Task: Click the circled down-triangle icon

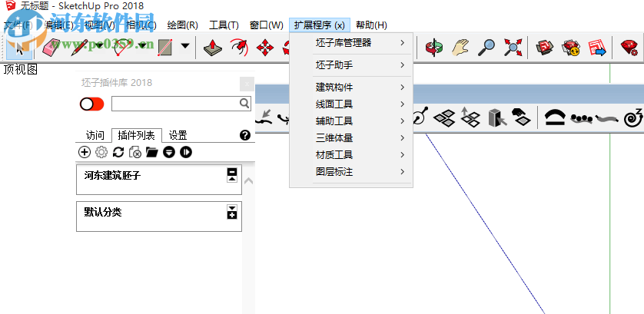Action: pyautogui.click(x=169, y=152)
